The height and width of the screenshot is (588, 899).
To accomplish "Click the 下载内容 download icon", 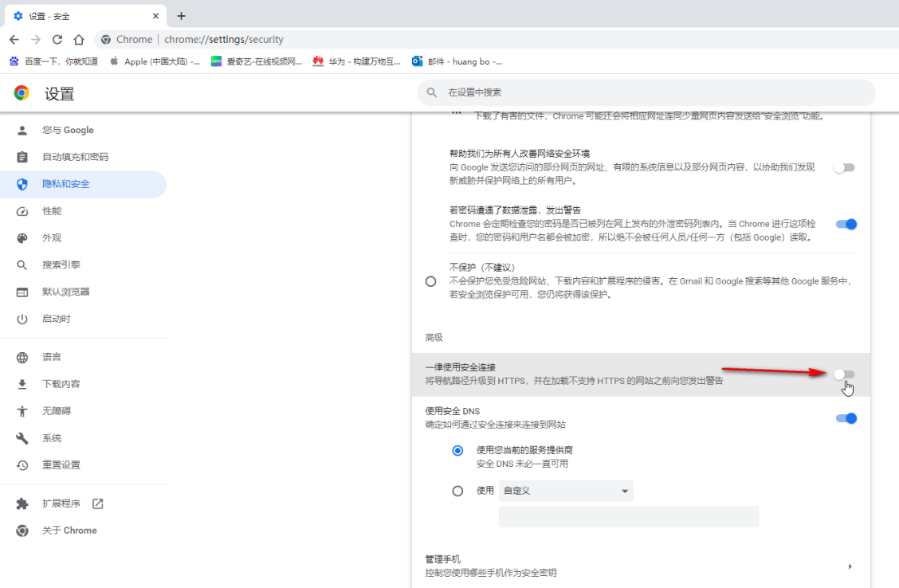I will [22, 384].
